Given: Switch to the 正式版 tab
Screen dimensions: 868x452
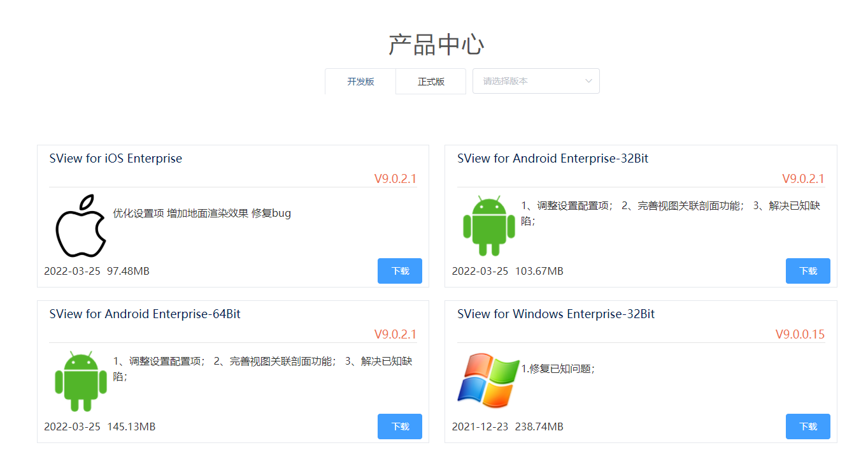Looking at the screenshot, I should [x=431, y=82].
